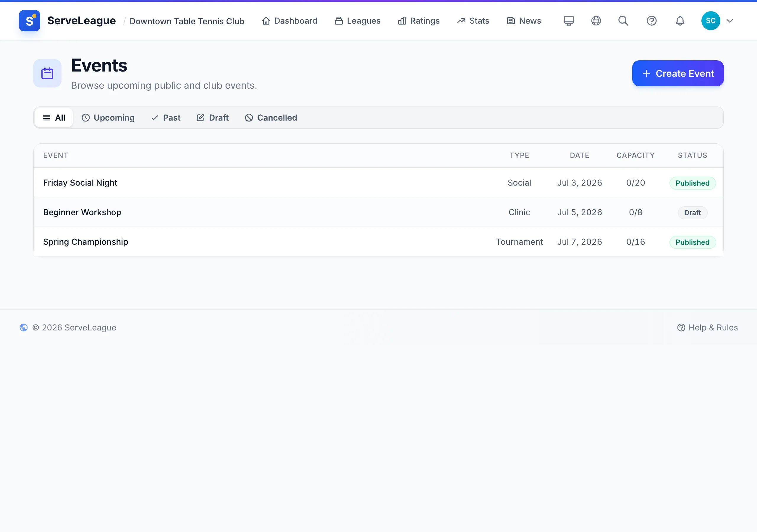
Task: Open Help & Rules link
Action: (707, 327)
